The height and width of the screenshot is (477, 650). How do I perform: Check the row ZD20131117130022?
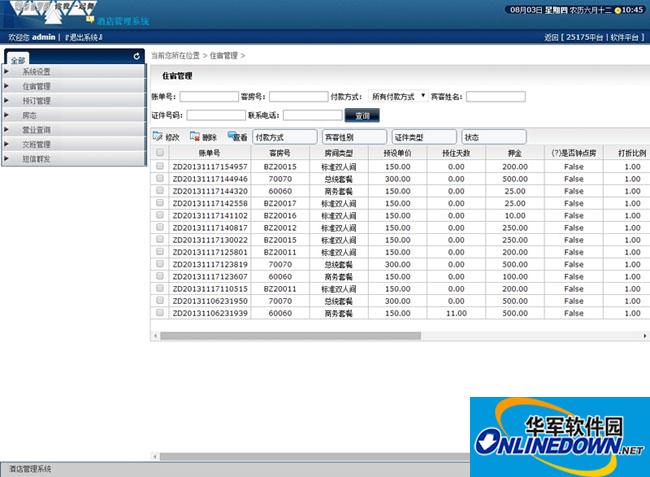pos(160,240)
